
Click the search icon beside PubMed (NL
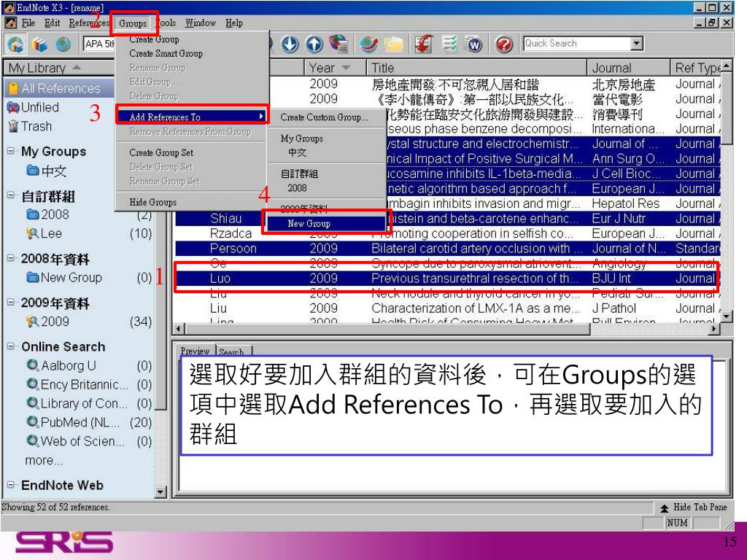(x=33, y=422)
